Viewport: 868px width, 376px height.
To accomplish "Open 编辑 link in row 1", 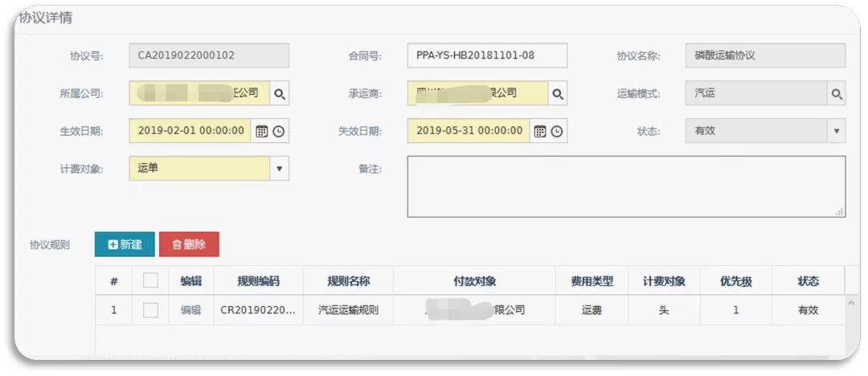I will 190,310.
